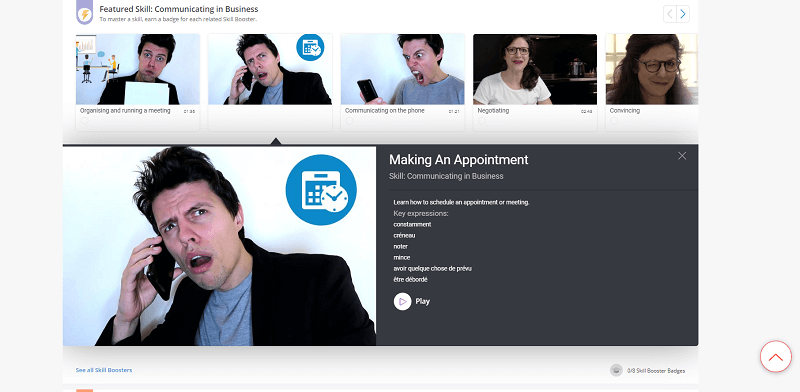
Task: Click the large calendar clock icon
Action: coord(321,190)
